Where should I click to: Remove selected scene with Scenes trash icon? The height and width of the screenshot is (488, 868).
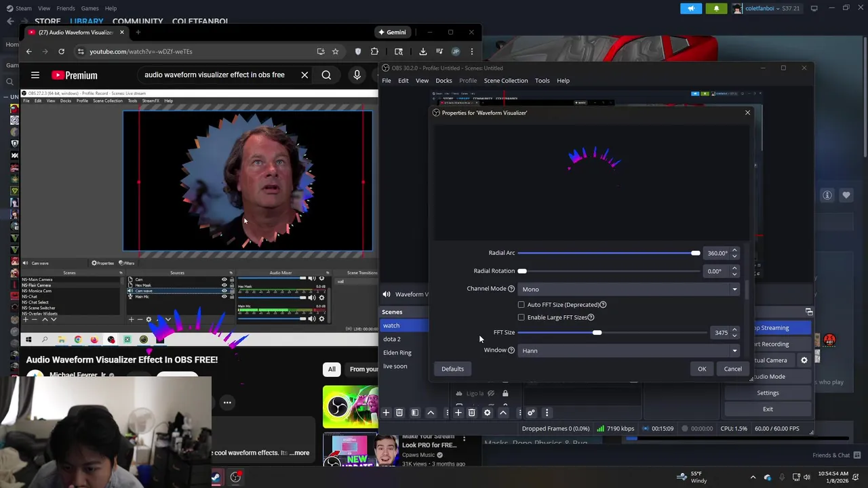(399, 413)
